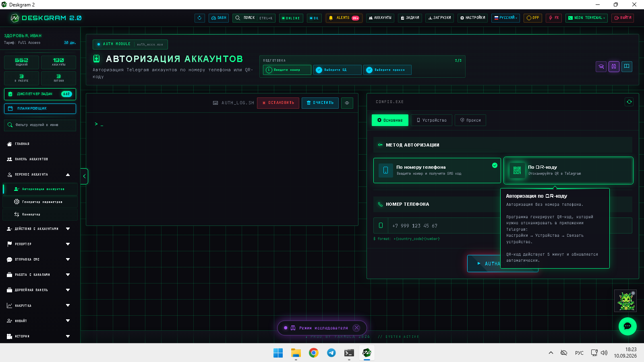Open Планировщик scheduler
Image resolution: width=644 pixels, height=362 pixels.
click(40, 109)
